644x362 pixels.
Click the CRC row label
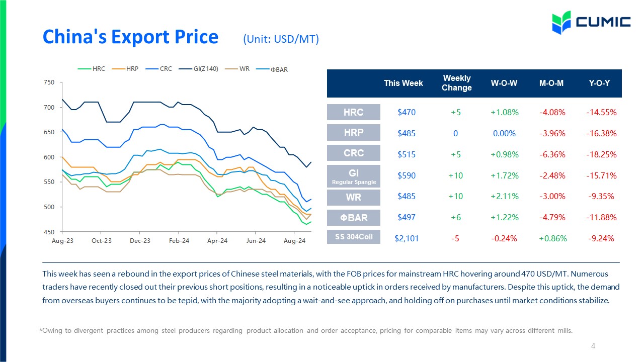353,153
